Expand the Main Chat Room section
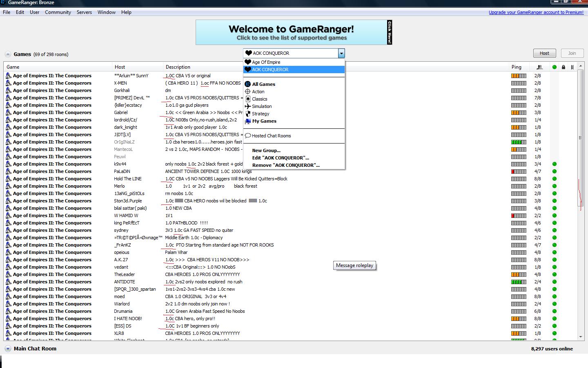The height and width of the screenshot is (368, 588). pos(8,349)
